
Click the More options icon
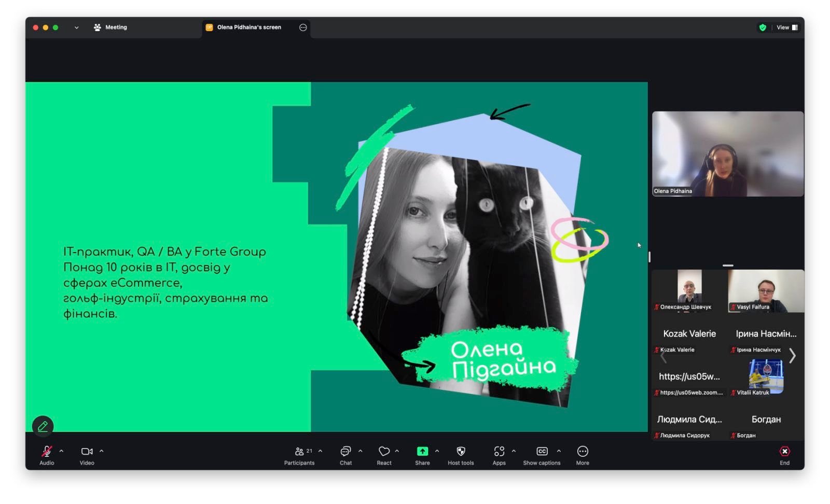pos(583,455)
